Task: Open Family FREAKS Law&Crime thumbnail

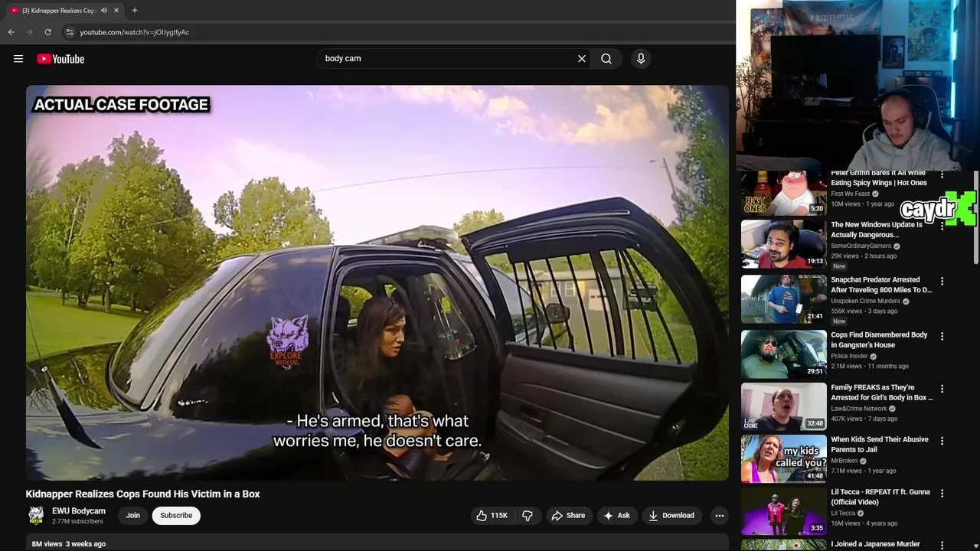Action: [784, 406]
